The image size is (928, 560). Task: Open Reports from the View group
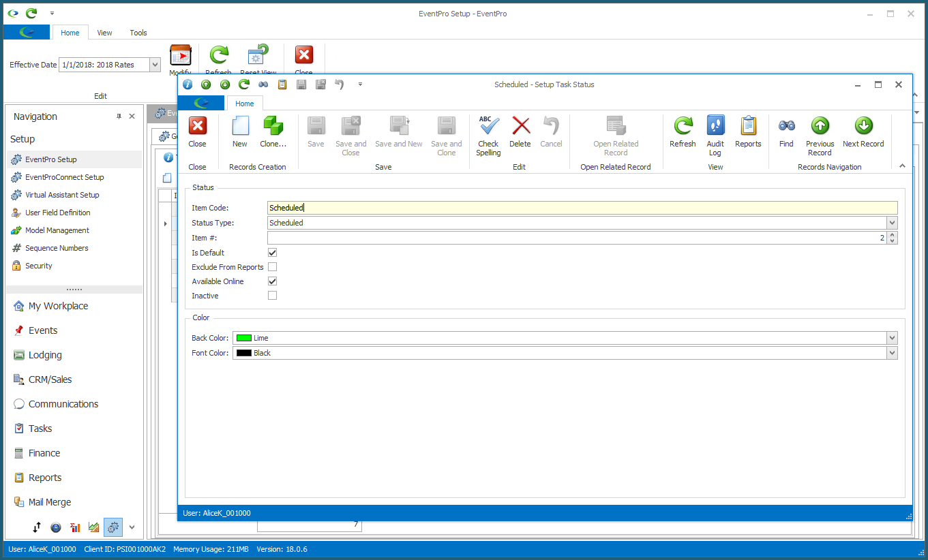pos(748,131)
